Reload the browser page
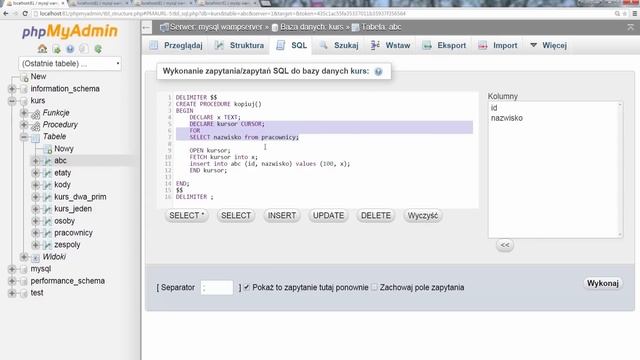The width and height of the screenshot is (640, 360). tap(25, 13)
